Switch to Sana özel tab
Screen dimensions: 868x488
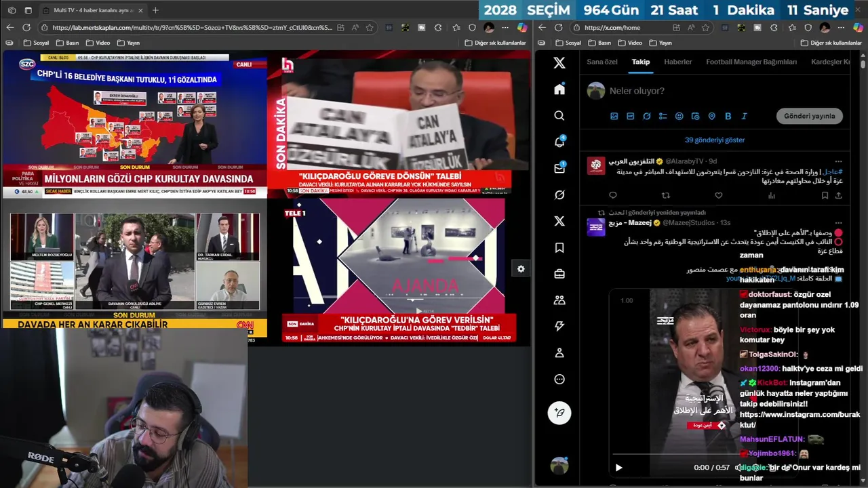click(602, 62)
